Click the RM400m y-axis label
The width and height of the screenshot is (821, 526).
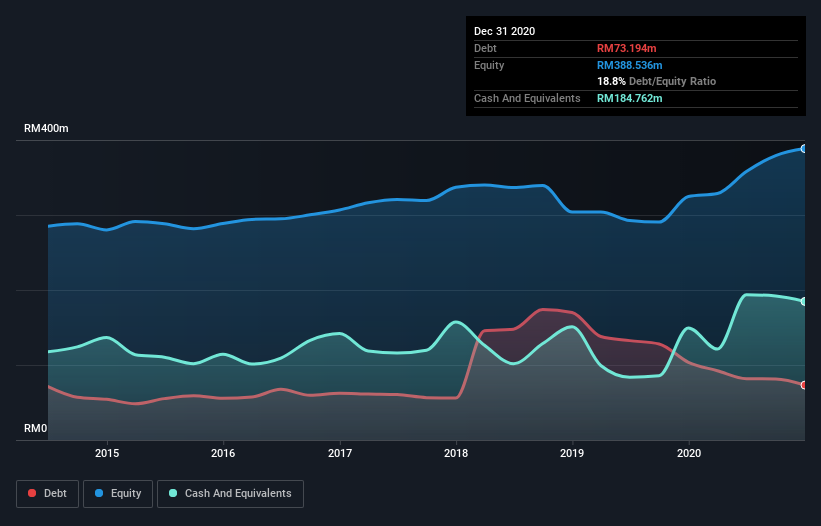(46, 128)
